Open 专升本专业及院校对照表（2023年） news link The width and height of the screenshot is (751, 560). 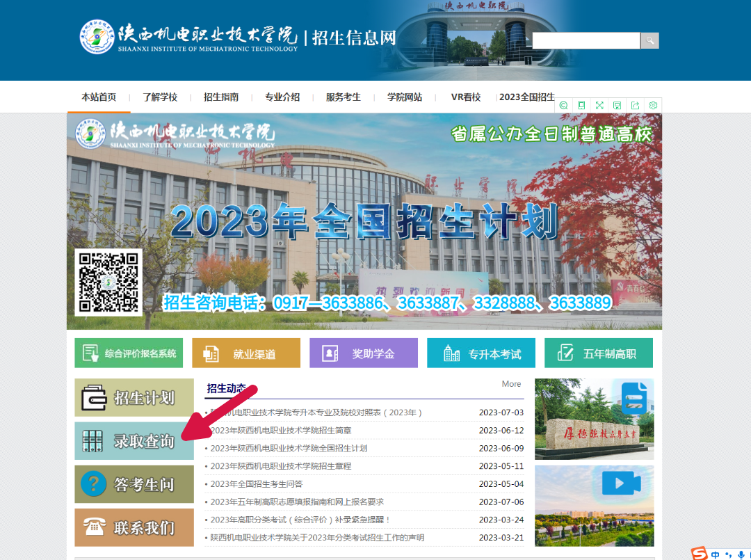[x=316, y=413]
